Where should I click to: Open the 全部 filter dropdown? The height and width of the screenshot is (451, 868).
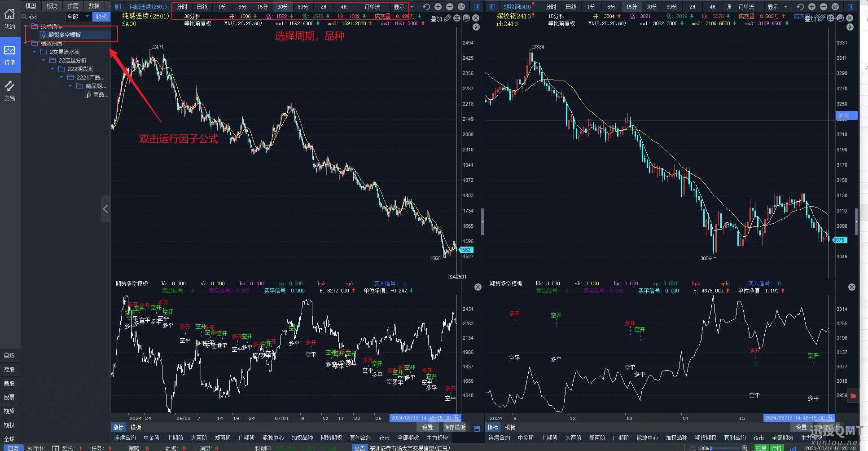click(78, 17)
